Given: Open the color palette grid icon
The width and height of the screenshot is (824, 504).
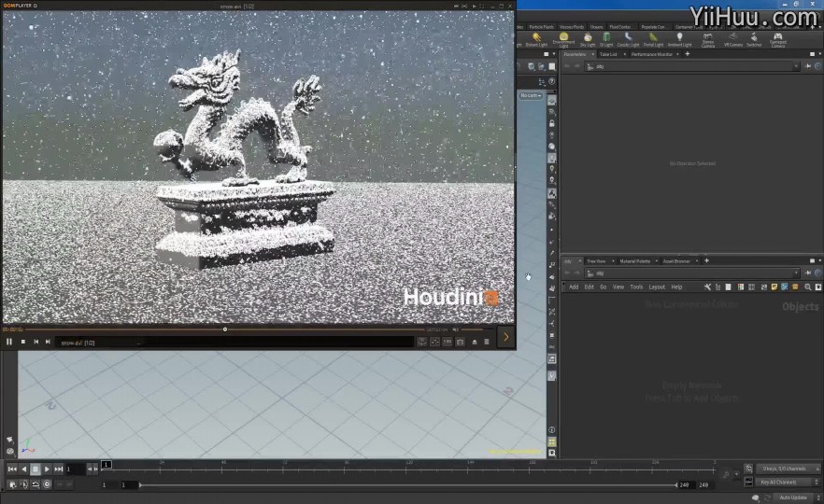Looking at the screenshot, I should click(x=741, y=287).
